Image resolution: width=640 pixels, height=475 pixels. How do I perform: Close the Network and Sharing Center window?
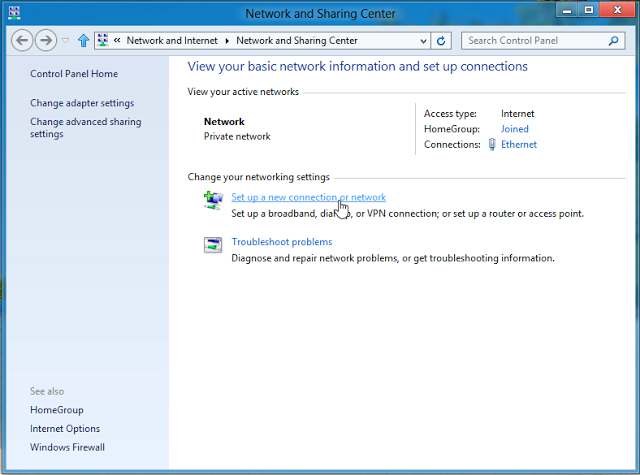pyautogui.click(x=618, y=10)
